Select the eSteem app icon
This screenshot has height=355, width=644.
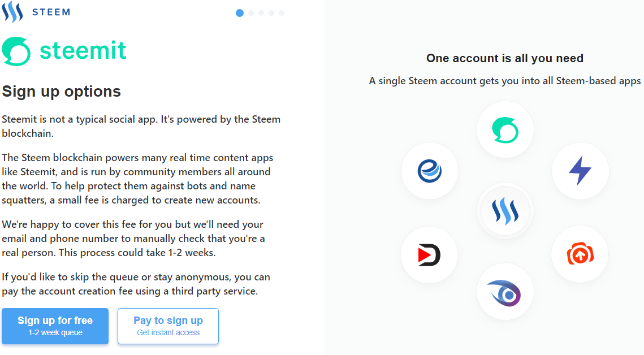(x=430, y=170)
